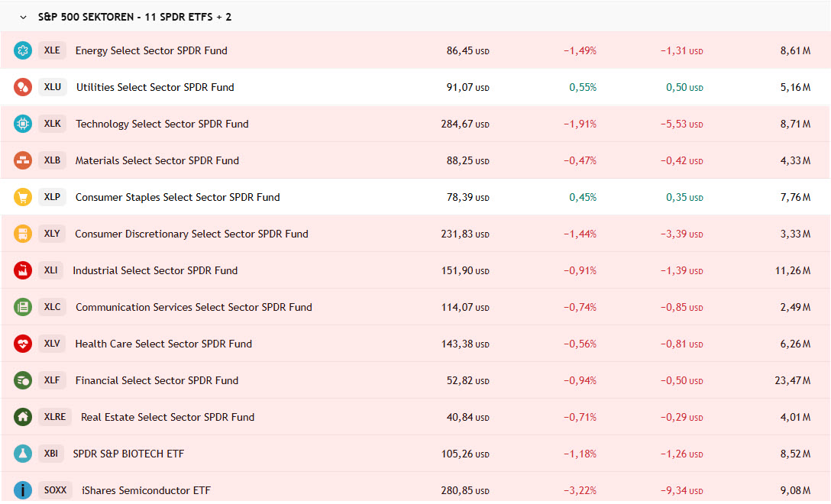Viewport: 831px width, 504px height.
Task: Click the Health Care heart icon
Action: (23, 344)
